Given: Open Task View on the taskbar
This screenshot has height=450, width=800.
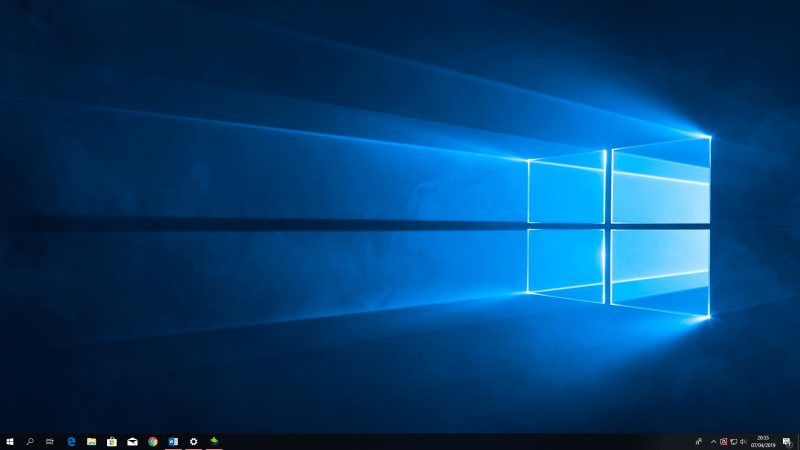Looking at the screenshot, I should [49, 442].
